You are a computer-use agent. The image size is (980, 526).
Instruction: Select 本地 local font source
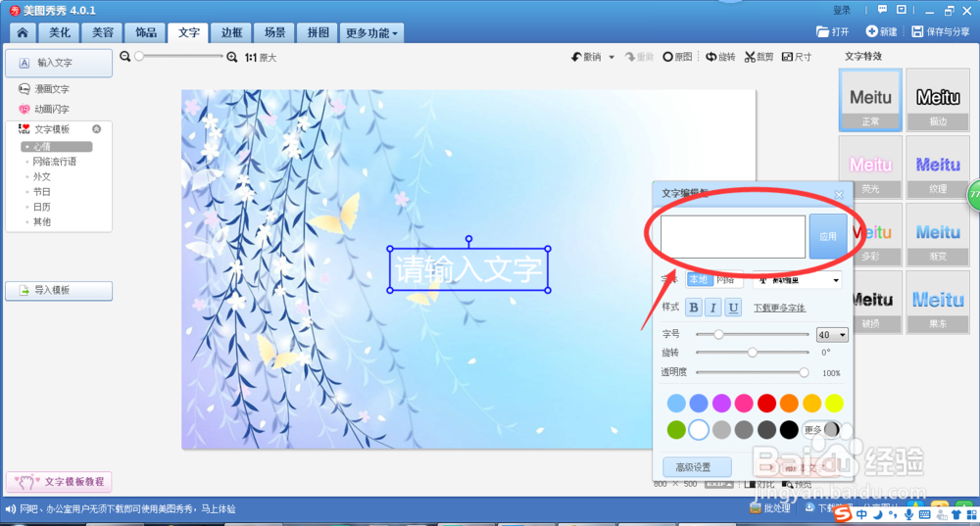tap(699, 280)
